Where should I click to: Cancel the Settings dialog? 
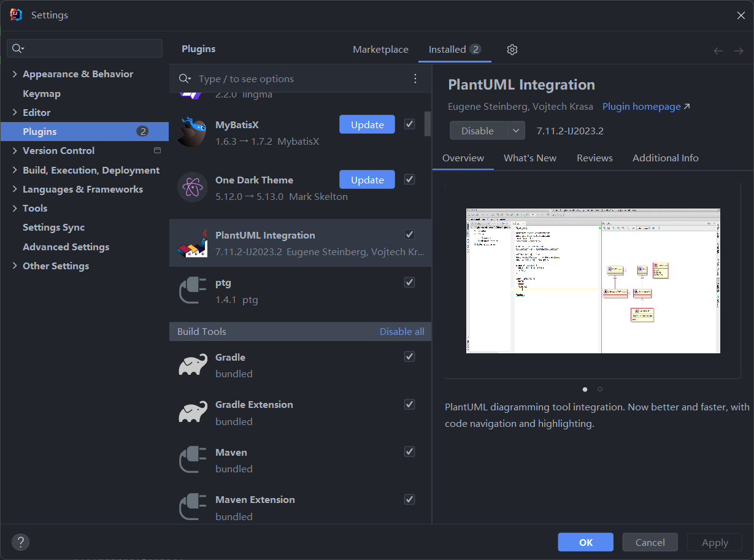pyautogui.click(x=650, y=542)
